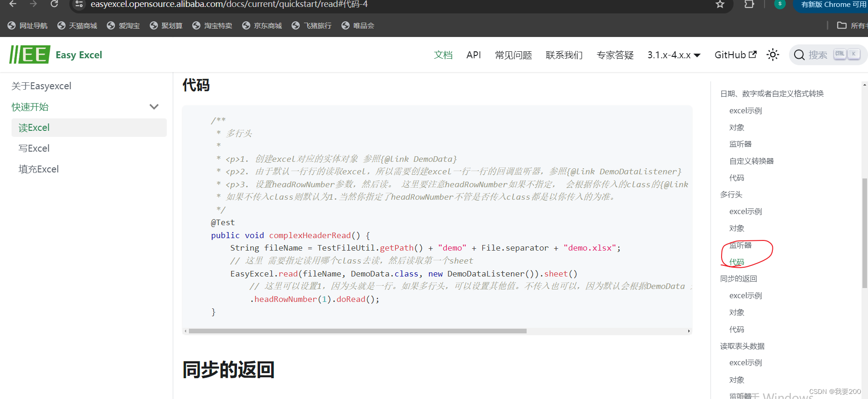
Task: Bookmark this page with the star icon
Action: point(720,4)
